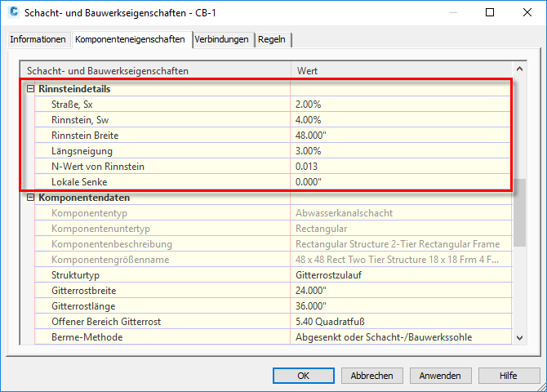The width and height of the screenshot is (547, 392).
Task: Collapse the Komponentendaten group
Action: [31, 198]
